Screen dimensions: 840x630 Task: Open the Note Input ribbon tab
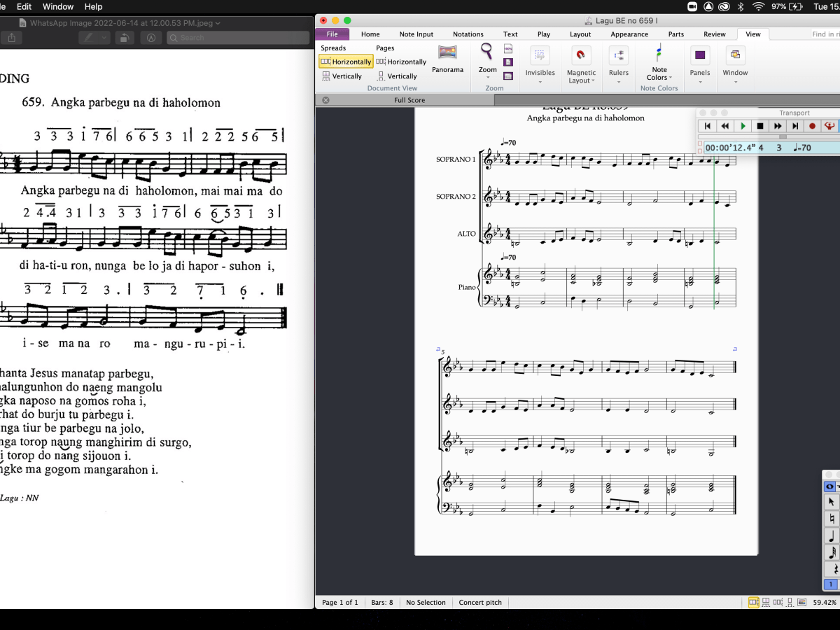click(x=416, y=34)
